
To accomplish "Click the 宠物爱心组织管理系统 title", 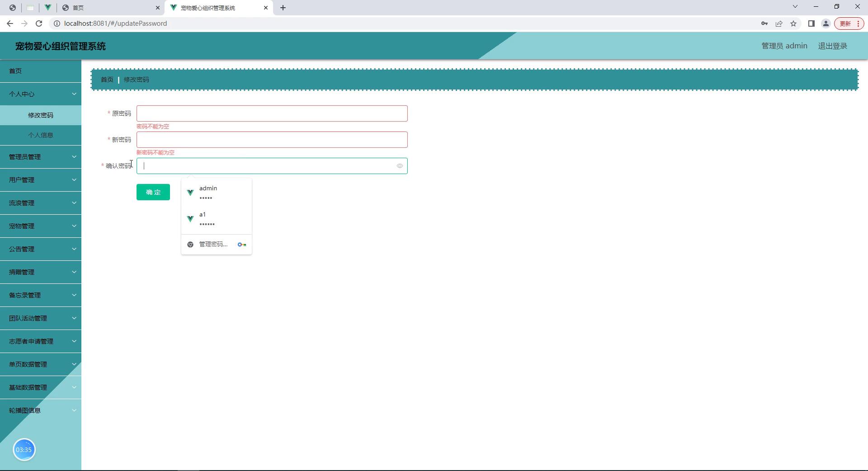I will click(61, 46).
